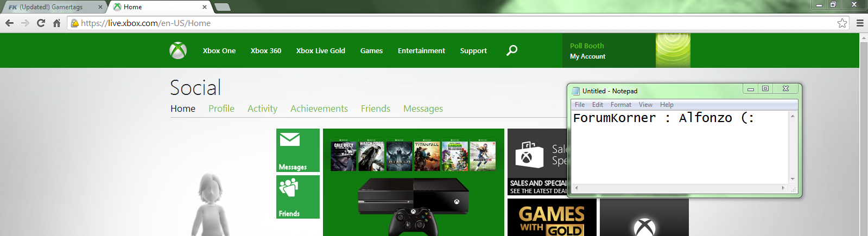Click the Poll Booth gamertag link

tap(587, 46)
